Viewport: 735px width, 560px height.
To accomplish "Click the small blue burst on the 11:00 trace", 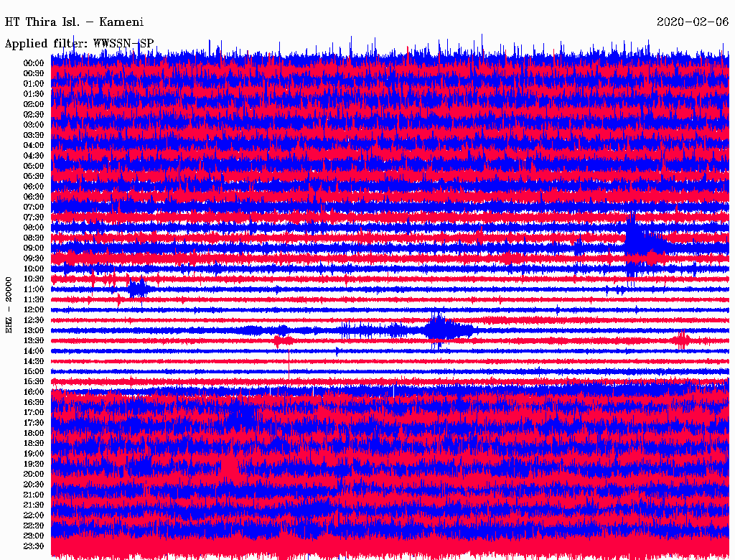I will click(137, 289).
